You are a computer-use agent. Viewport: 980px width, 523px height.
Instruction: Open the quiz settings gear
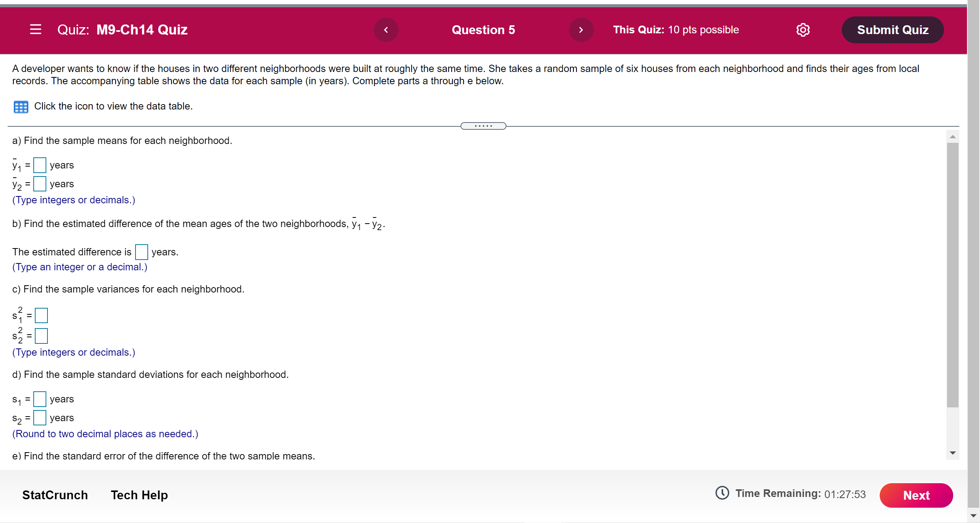[x=803, y=29]
